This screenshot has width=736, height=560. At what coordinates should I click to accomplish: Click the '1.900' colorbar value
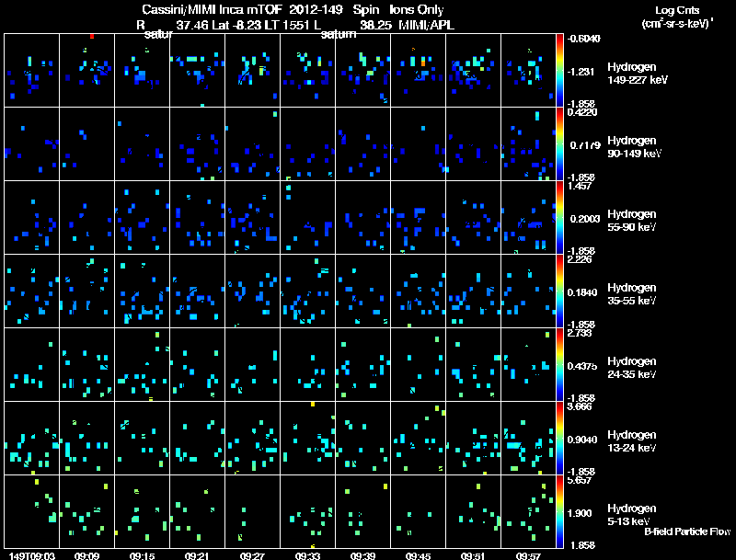point(580,513)
